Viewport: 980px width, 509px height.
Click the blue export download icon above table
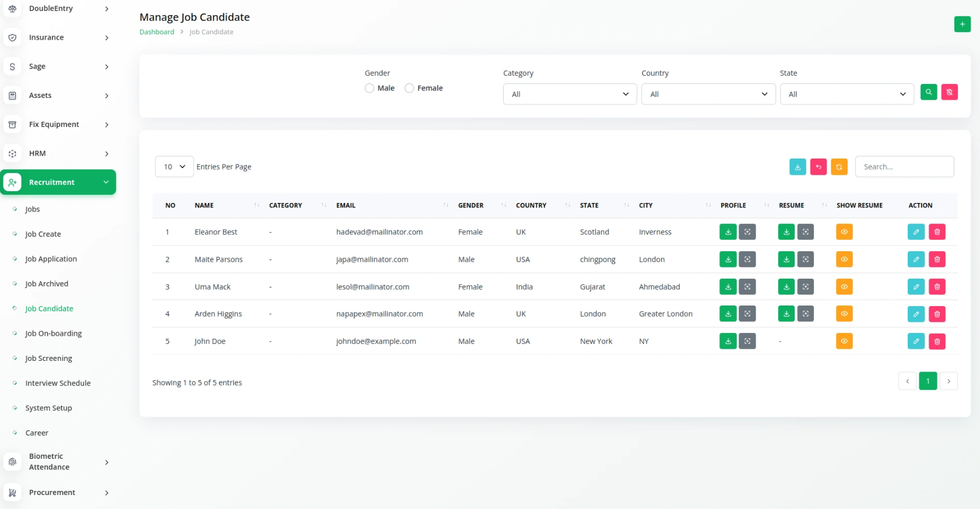click(x=798, y=167)
